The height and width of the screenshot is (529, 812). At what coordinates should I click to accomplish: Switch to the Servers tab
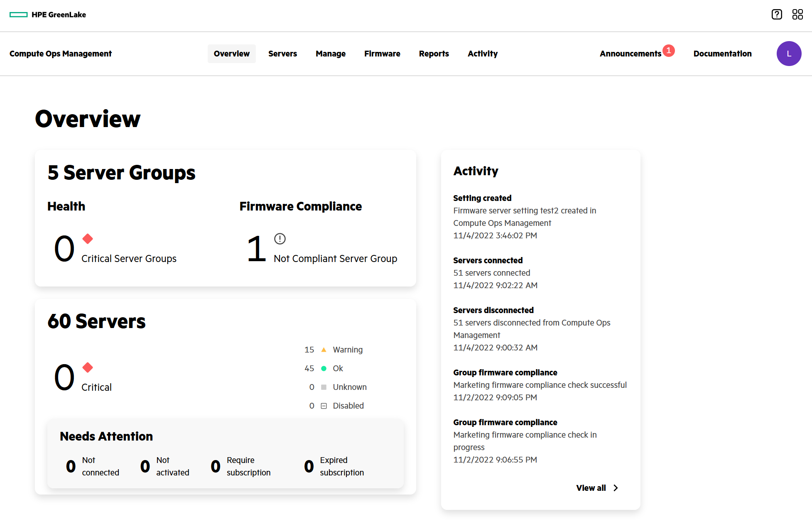[x=282, y=54]
